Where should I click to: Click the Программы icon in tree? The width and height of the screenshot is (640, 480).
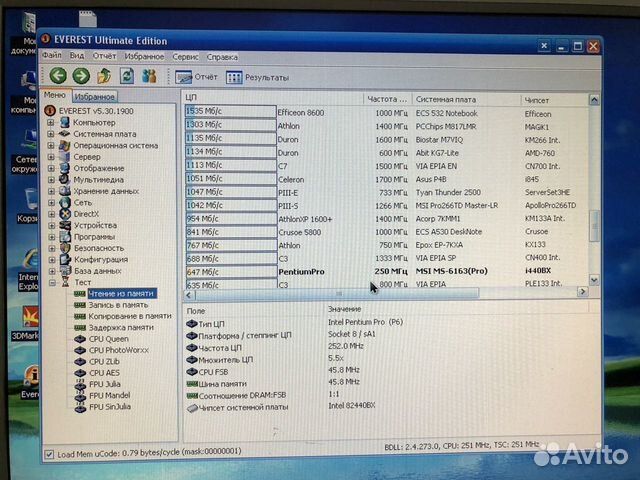pyautogui.click(x=65, y=237)
